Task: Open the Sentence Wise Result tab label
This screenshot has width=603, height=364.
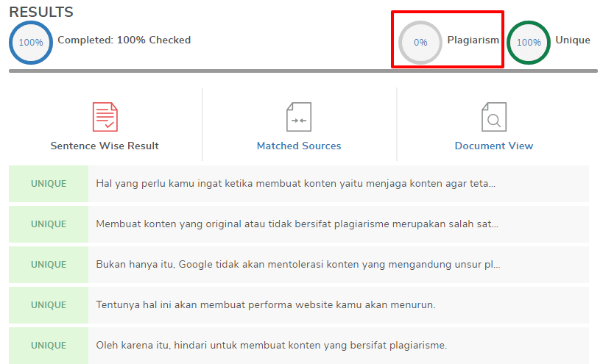Action: (x=105, y=146)
